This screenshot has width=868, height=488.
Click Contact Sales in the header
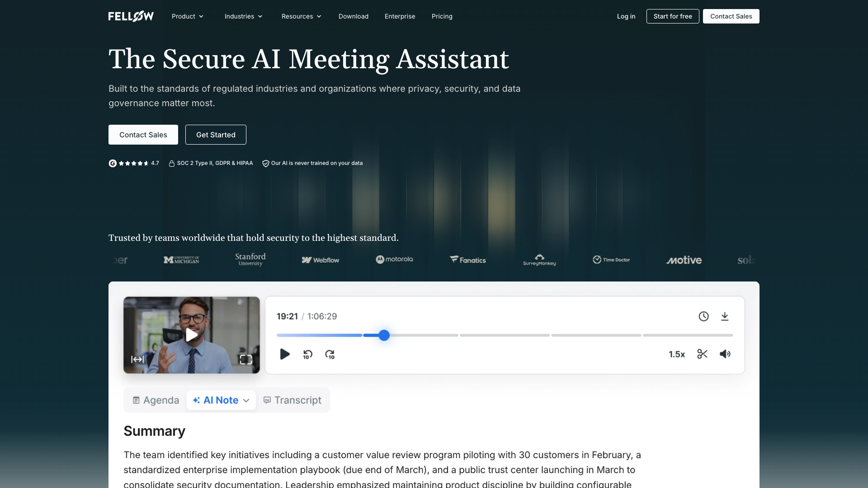[x=731, y=16]
